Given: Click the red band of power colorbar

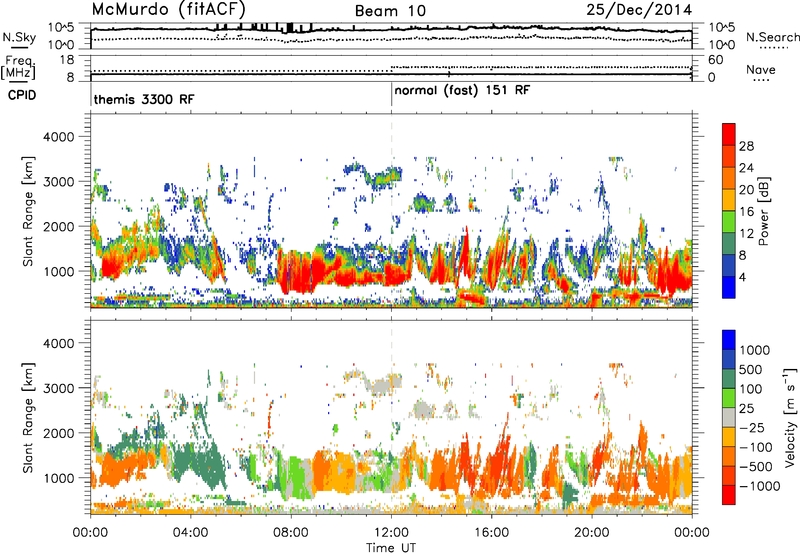Looking at the screenshot, I should pos(729,134).
